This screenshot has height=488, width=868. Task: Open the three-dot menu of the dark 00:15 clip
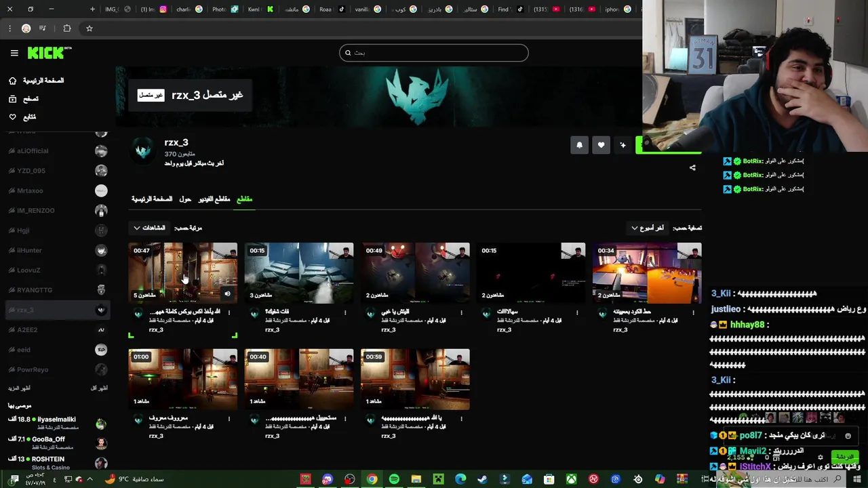point(577,312)
